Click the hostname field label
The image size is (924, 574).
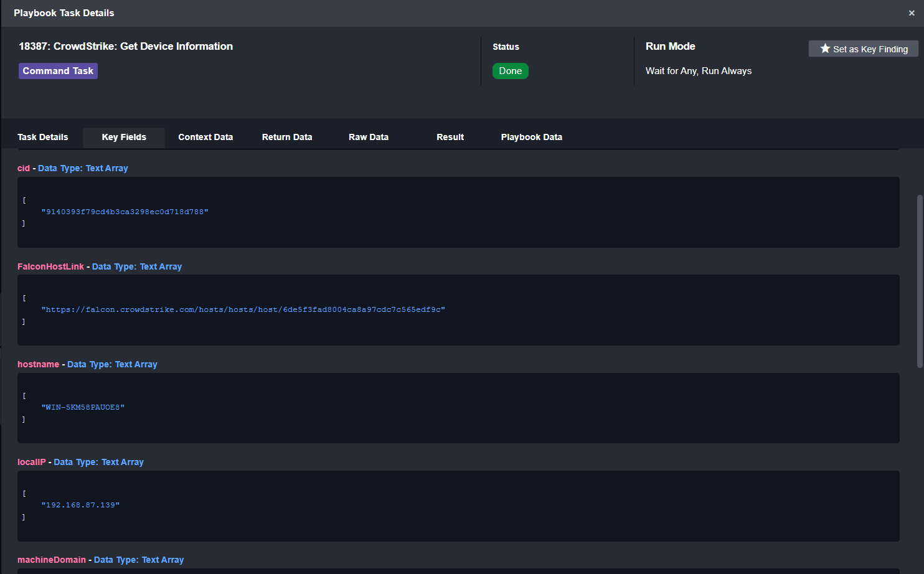click(x=39, y=364)
